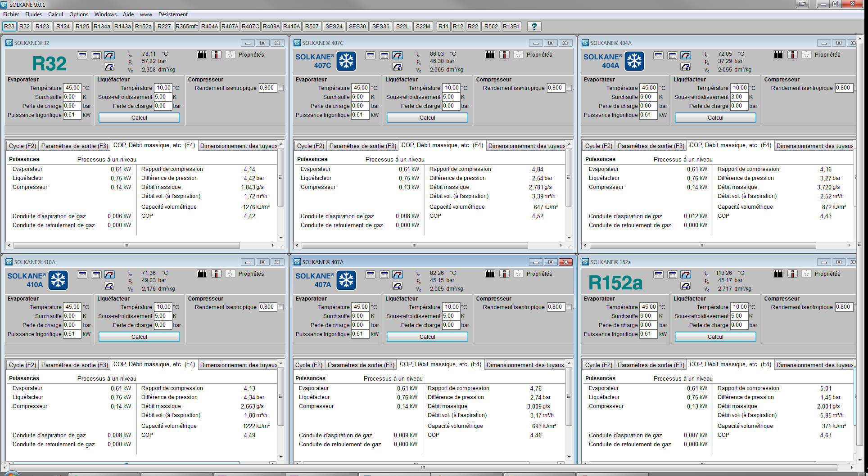Open blue diagram icon in SOLKANE 410A window

tap(109, 286)
